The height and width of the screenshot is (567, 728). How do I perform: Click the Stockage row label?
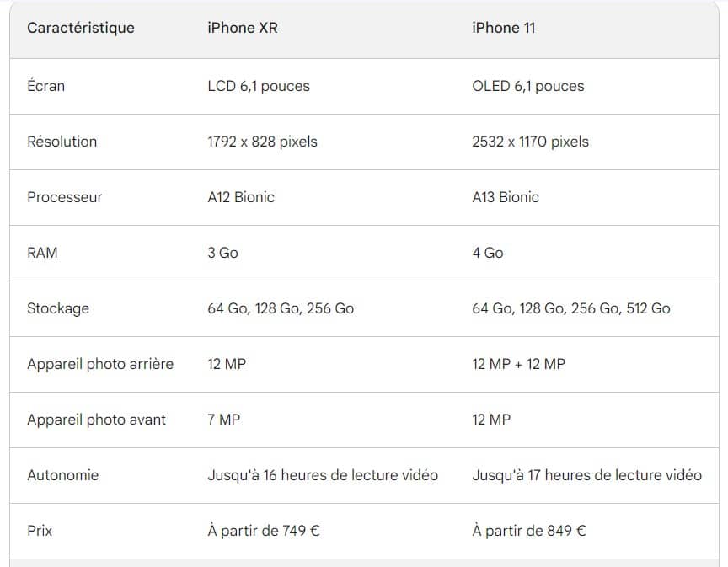[58, 308]
